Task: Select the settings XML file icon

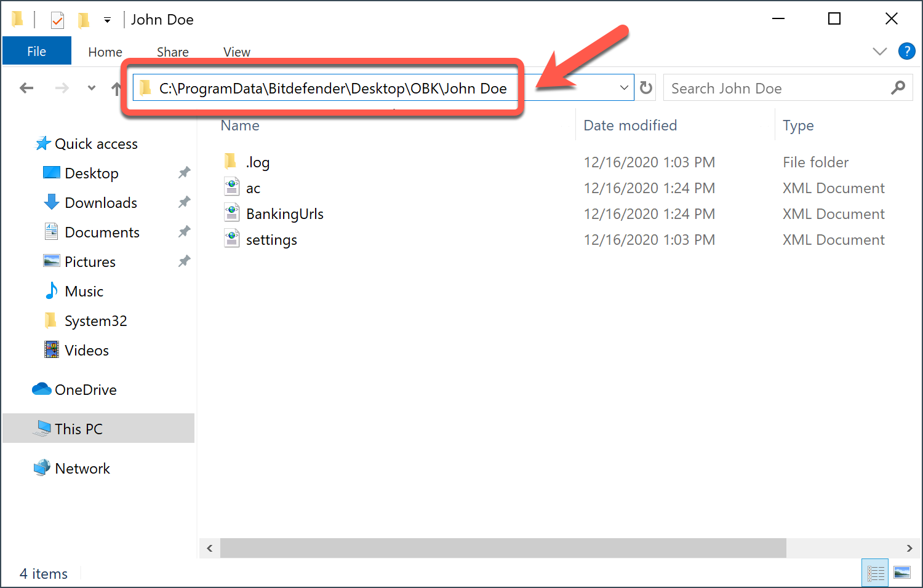Action: tap(231, 239)
